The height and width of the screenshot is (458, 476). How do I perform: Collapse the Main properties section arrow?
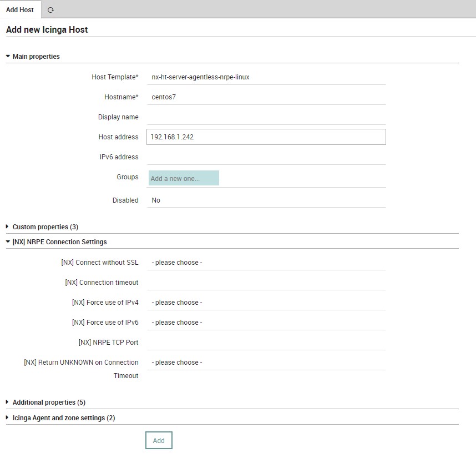point(8,57)
